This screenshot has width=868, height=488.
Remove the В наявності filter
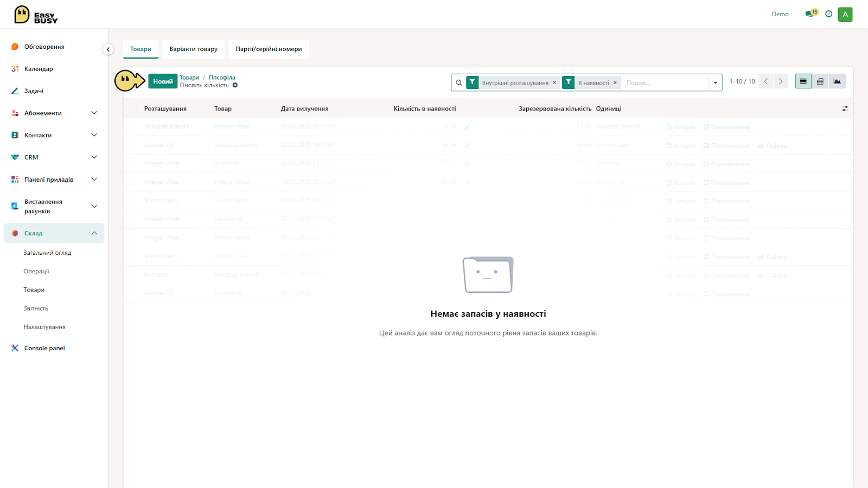615,83
